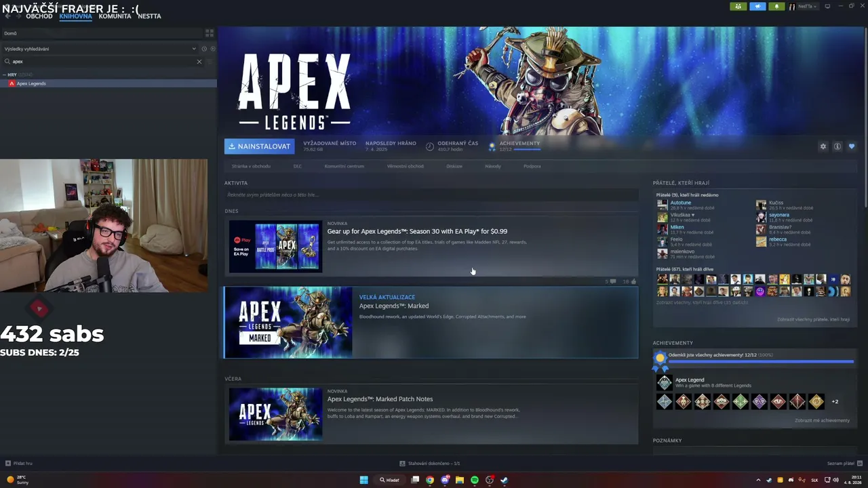Open friend Kučiss's avatar

pos(761,205)
